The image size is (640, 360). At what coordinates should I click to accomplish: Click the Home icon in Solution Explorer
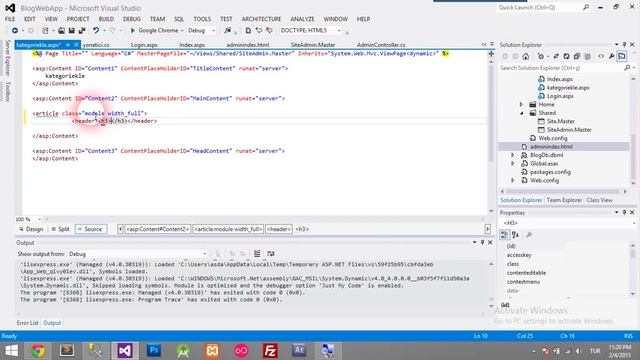click(526, 56)
